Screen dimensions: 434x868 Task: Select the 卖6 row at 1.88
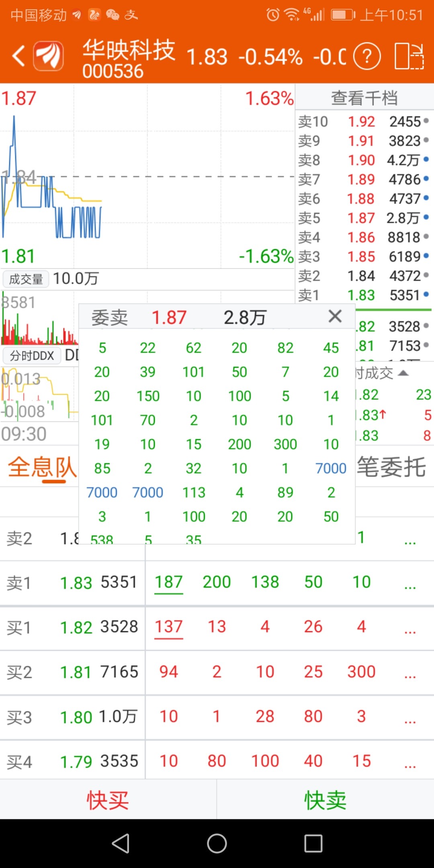click(x=364, y=199)
